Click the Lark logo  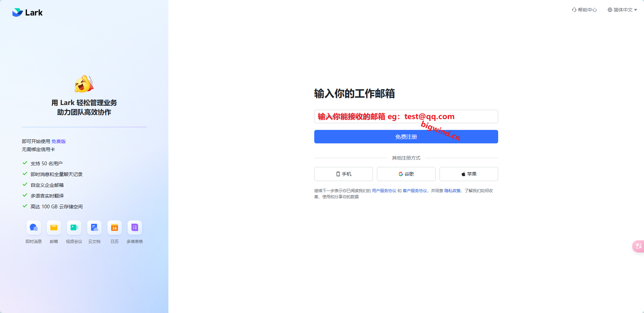coord(27,12)
